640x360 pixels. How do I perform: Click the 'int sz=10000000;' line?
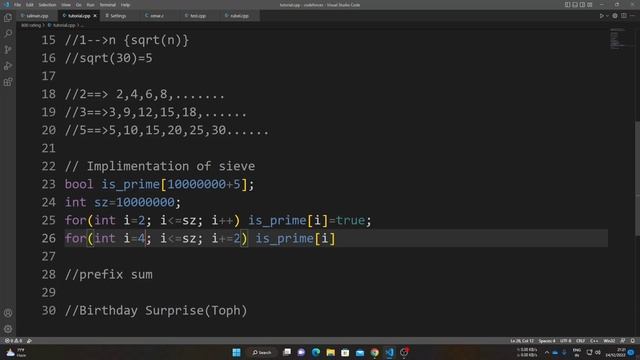(x=122, y=202)
